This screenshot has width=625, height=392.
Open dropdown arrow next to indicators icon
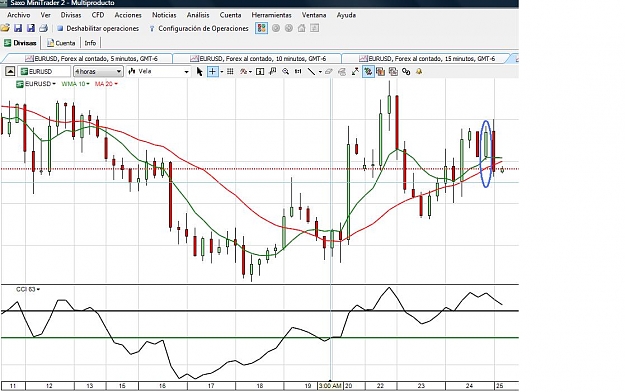coord(250,72)
